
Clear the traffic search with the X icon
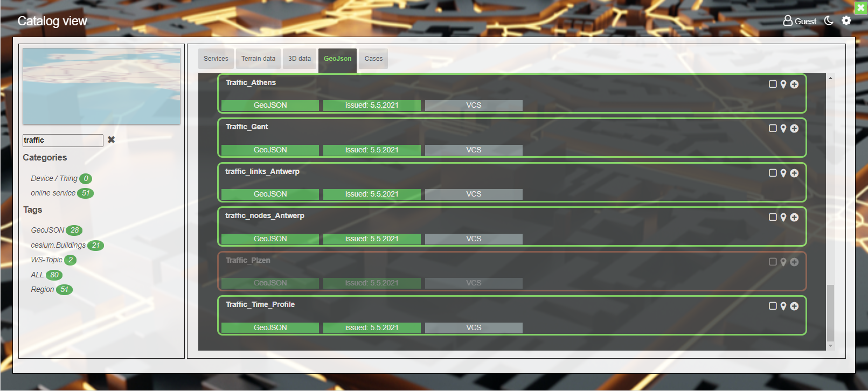point(111,139)
